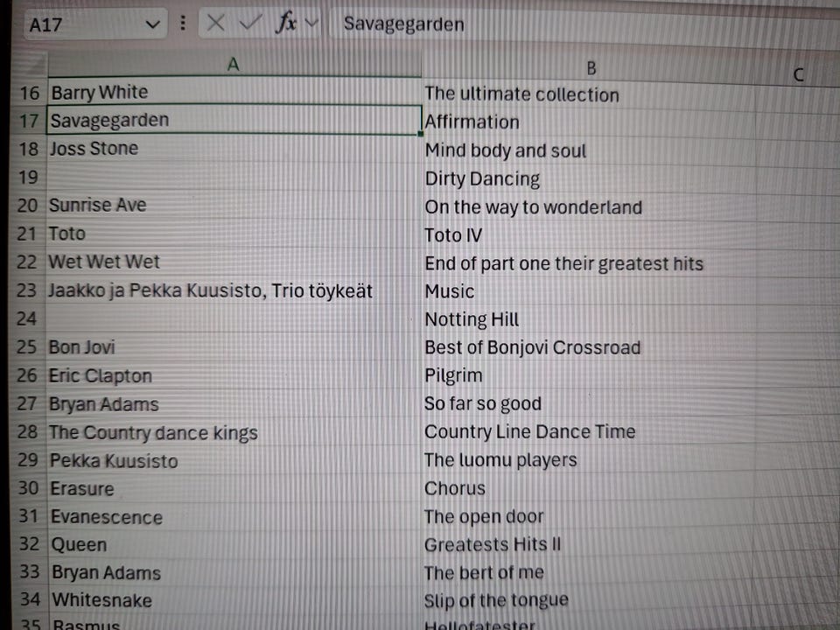Screen dimensions: 840x630
Task: Click the cell The Country dance kings
Action: 234,432
